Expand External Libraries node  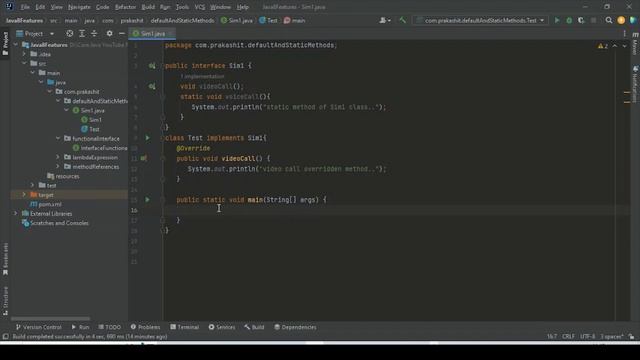(x=16, y=213)
